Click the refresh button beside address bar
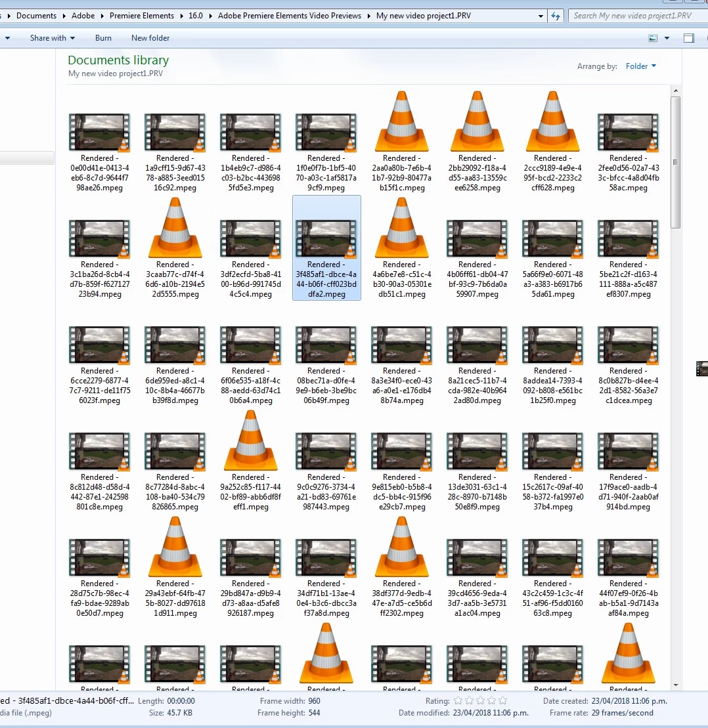 pyautogui.click(x=556, y=16)
